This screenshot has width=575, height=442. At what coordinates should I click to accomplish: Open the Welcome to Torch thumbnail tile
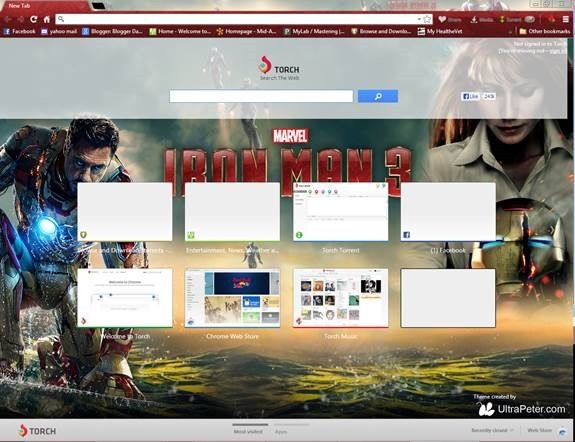[125, 298]
